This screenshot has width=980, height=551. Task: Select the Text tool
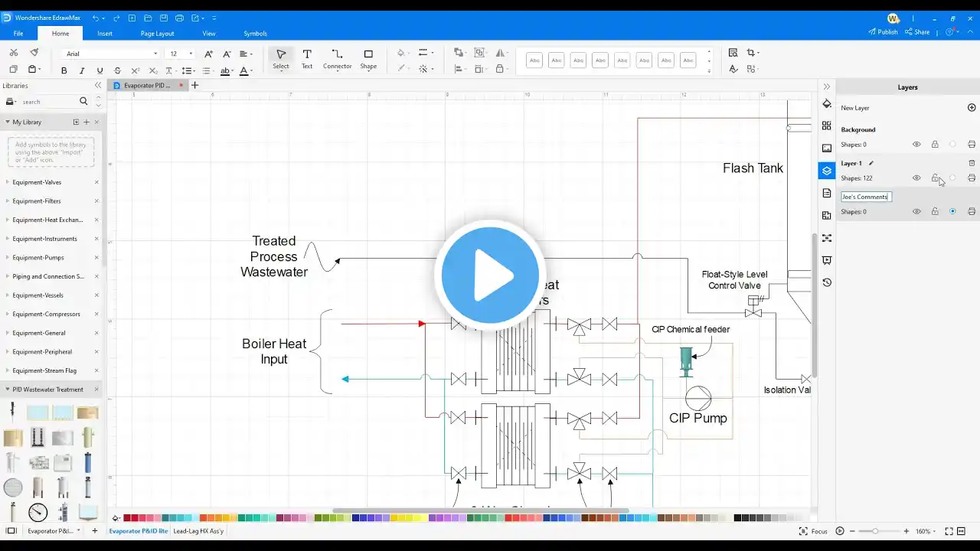click(306, 59)
